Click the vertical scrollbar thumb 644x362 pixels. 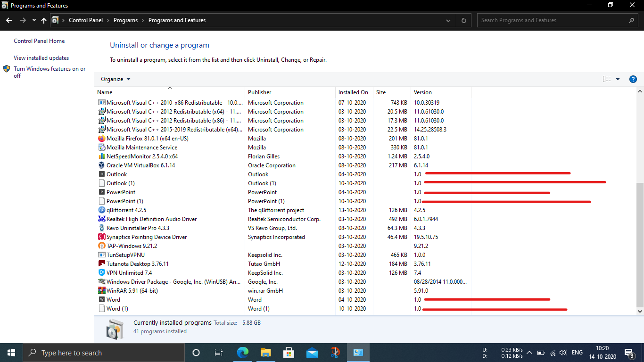pyautogui.click(x=640, y=245)
